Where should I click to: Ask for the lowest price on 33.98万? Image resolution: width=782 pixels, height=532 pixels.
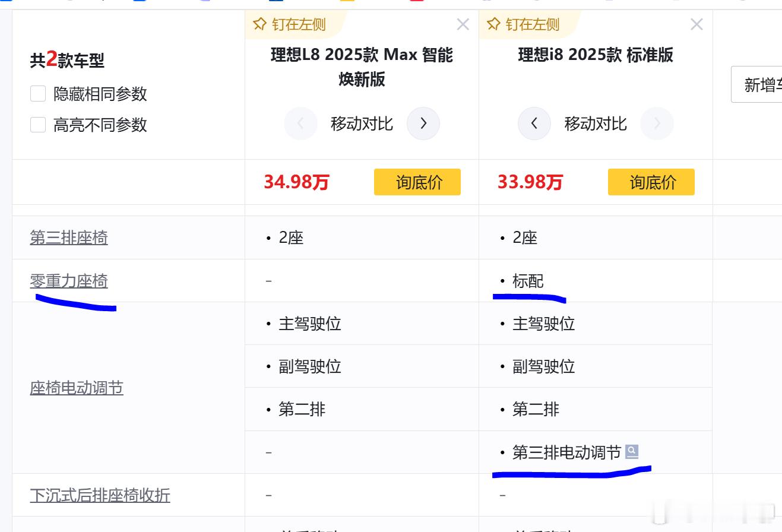pyautogui.click(x=651, y=182)
